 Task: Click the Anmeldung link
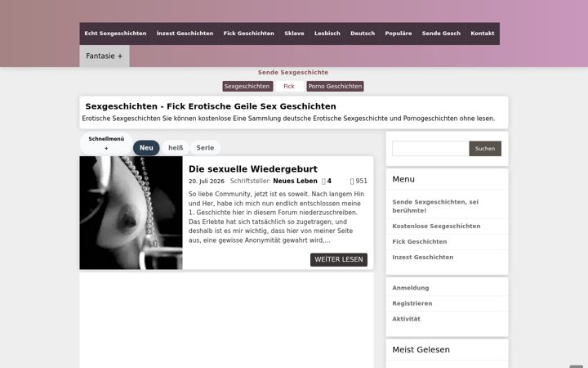click(411, 288)
